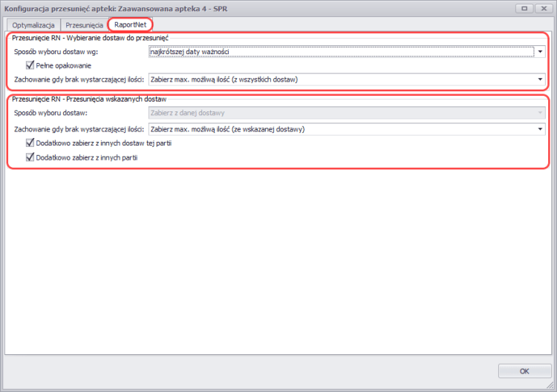
Task: Disable 'Dodatkowo zabierz z innych partii' checkbox
Action: click(x=30, y=157)
